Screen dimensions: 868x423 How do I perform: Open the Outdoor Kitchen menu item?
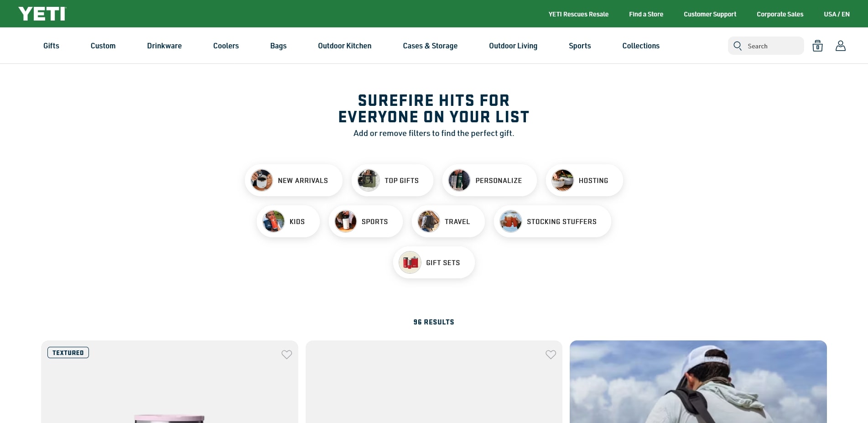point(344,46)
